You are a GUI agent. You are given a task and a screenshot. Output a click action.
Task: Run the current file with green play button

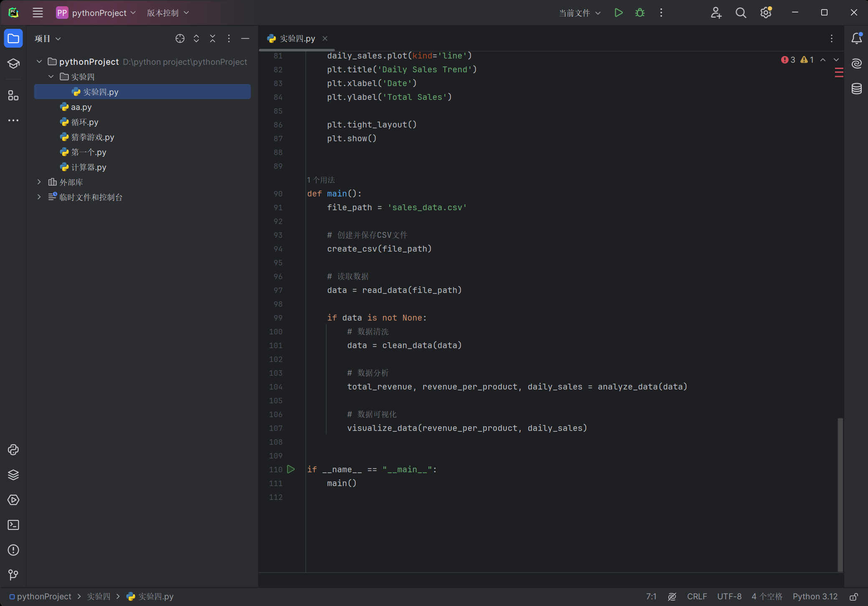619,13
